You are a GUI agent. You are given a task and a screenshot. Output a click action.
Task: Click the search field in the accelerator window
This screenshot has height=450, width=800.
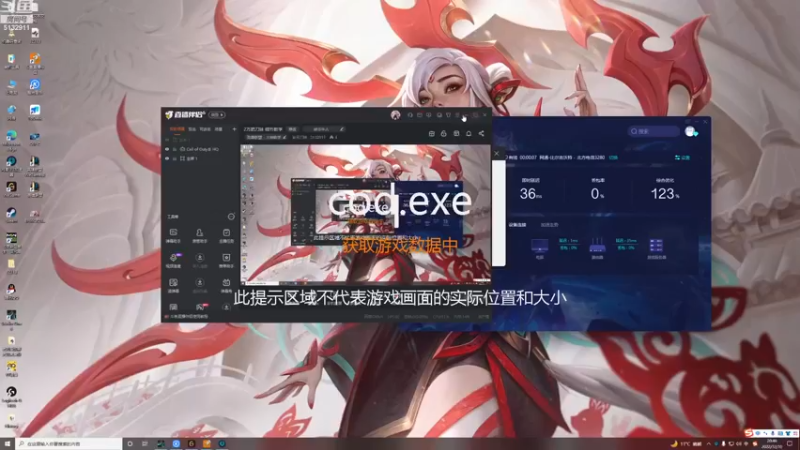[x=654, y=132]
